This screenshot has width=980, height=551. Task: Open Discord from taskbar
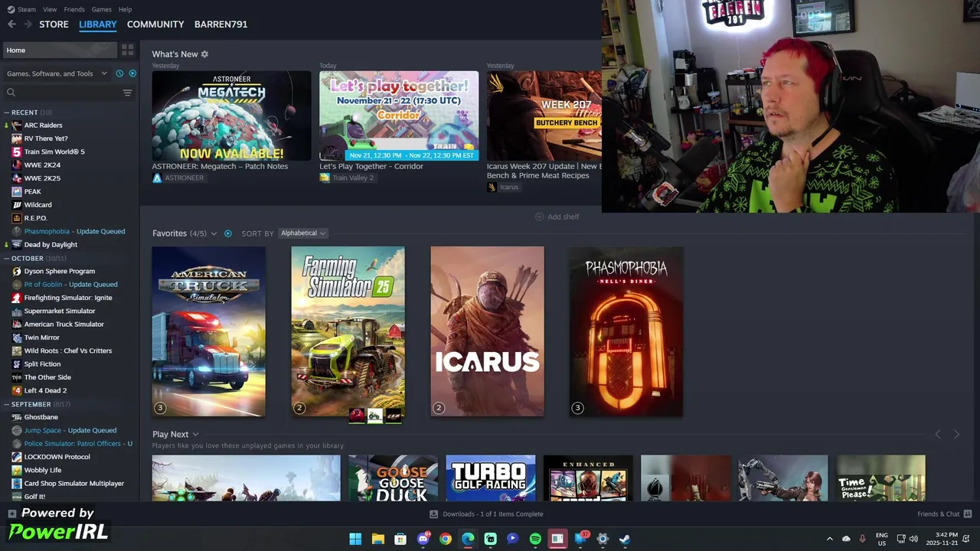pyautogui.click(x=423, y=539)
